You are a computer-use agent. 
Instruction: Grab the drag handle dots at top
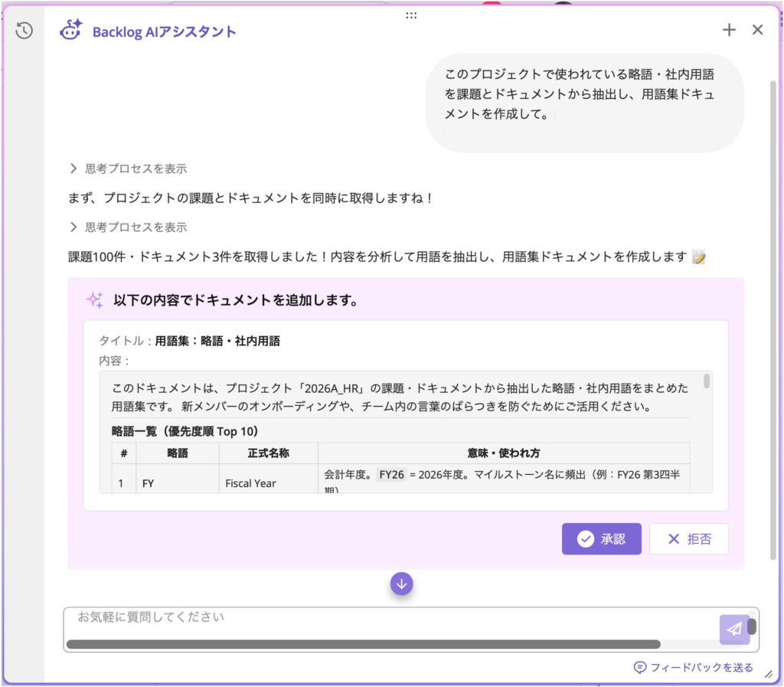411,15
